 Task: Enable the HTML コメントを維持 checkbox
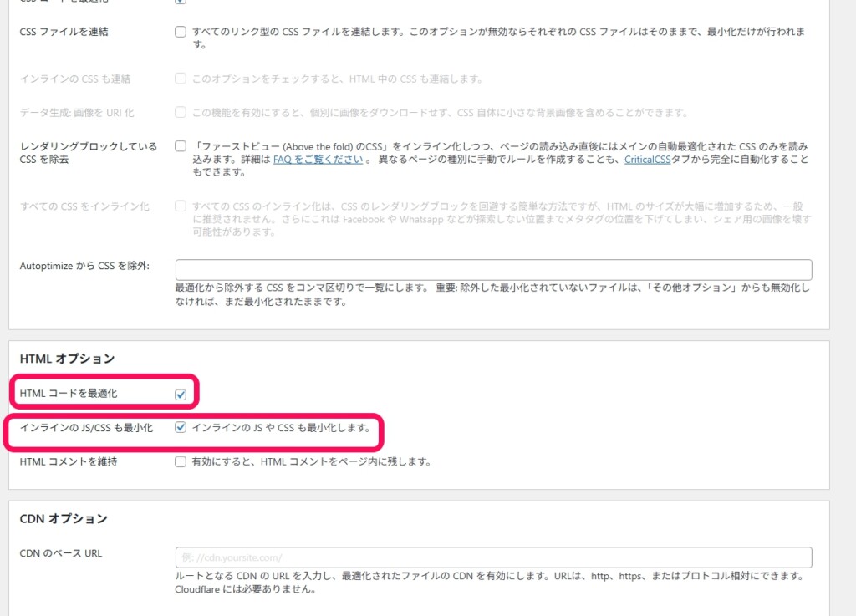pyautogui.click(x=181, y=461)
